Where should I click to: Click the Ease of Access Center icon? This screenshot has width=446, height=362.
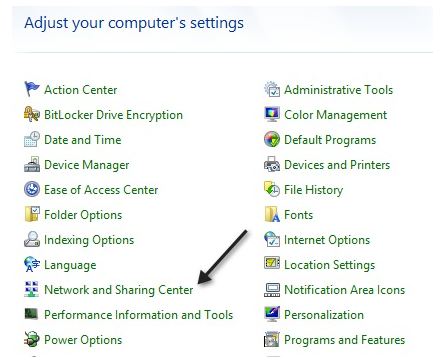pyautogui.click(x=32, y=189)
